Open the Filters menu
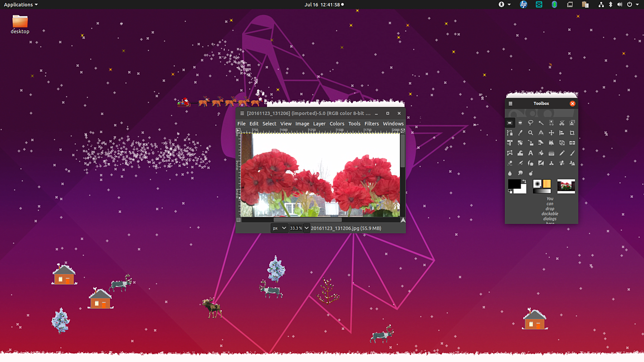This screenshot has width=644, height=362. pos(371,124)
